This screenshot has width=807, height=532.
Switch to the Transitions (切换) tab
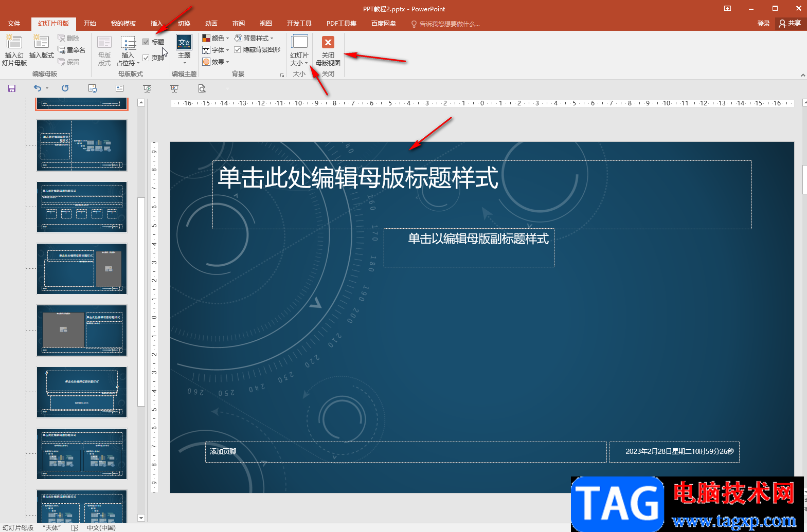pyautogui.click(x=184, y=24)
